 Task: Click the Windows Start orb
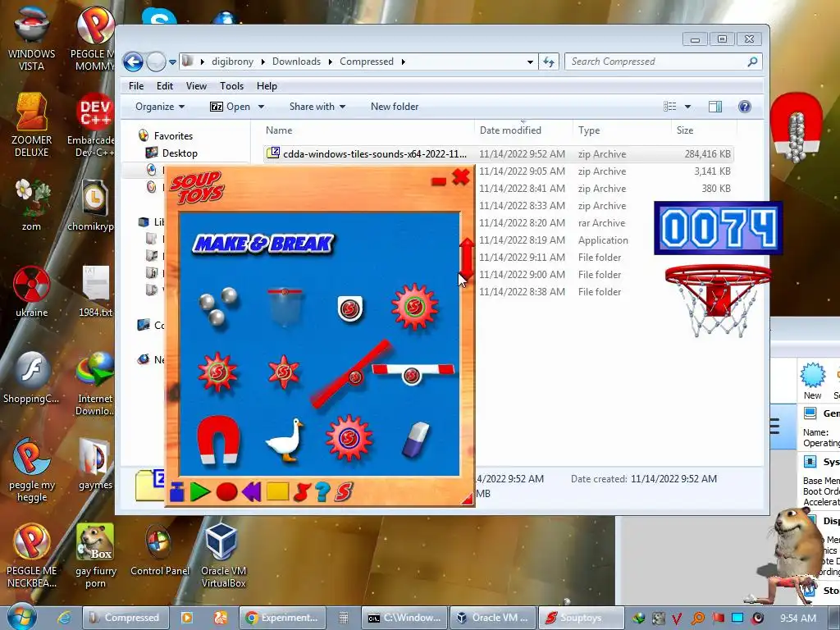[22, 617]
